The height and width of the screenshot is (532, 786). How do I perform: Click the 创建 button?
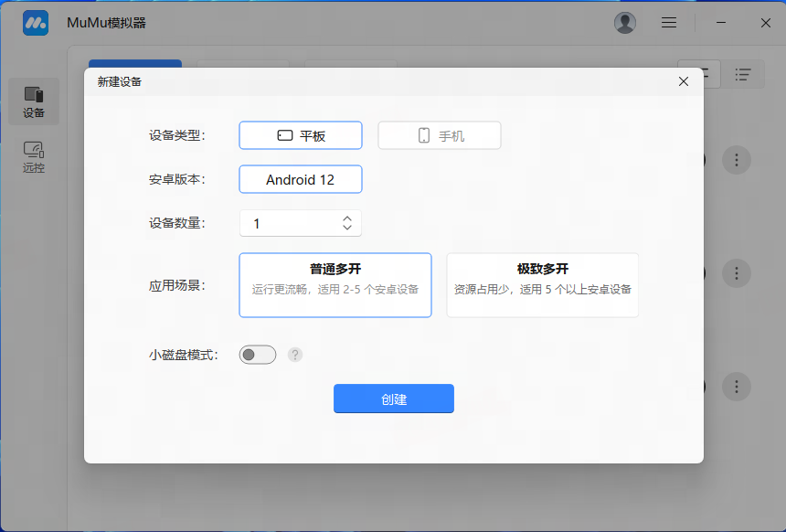point(394,399)
